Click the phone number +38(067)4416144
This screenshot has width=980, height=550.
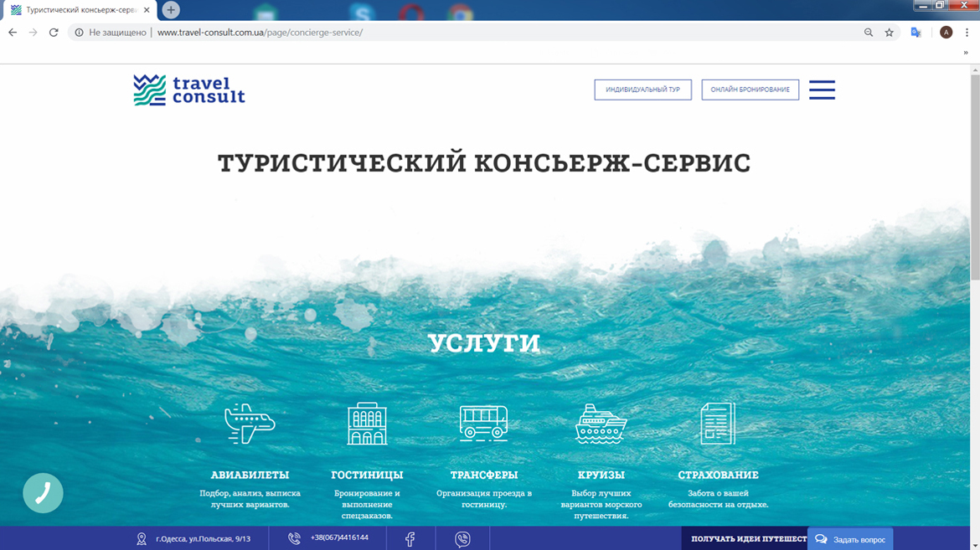[x=338, y=537]
